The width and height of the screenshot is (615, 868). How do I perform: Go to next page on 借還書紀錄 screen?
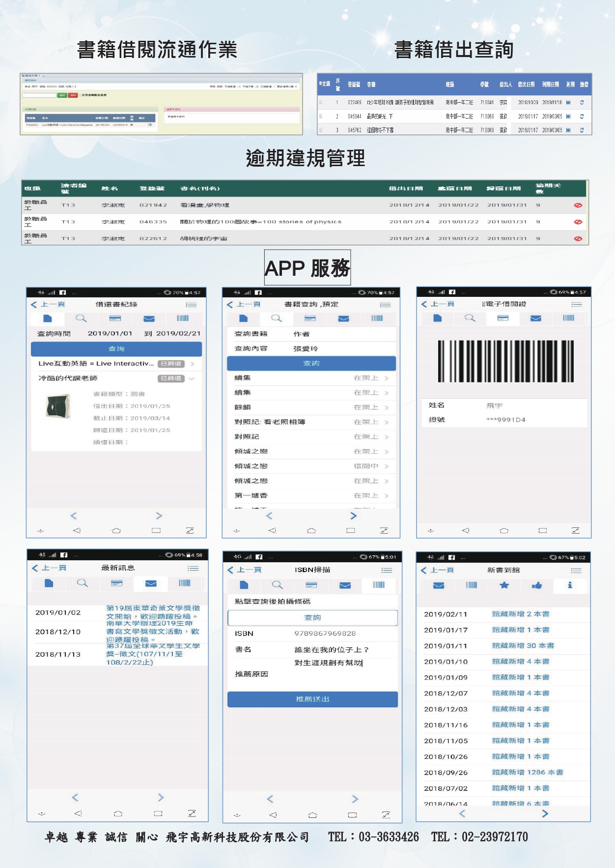[159, 516]
